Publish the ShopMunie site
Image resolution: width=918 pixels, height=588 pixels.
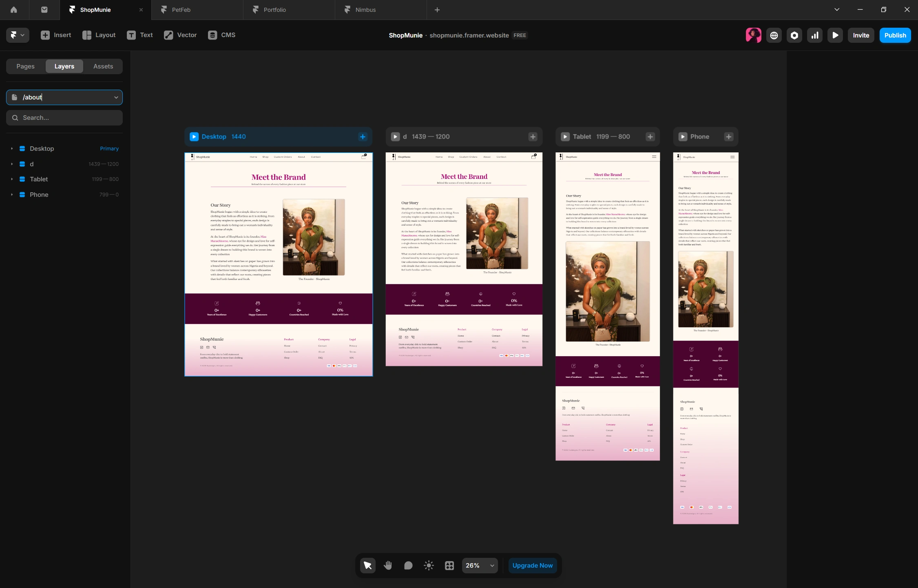pyautogui.click(x=895, y=35)
